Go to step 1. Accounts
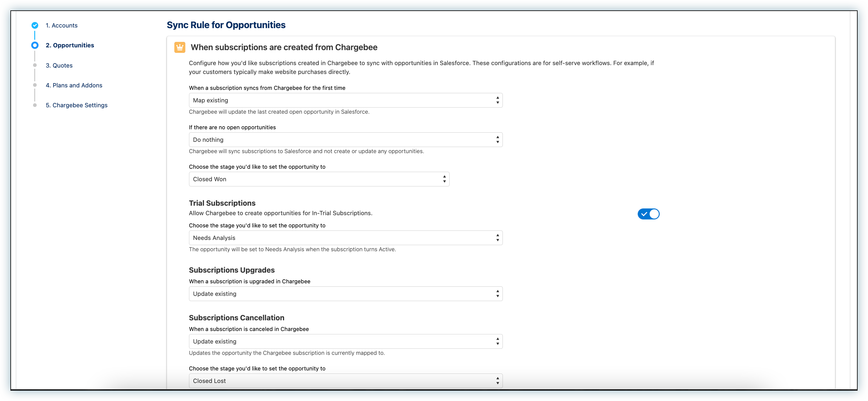This screenshot has width=868, height=401. [x=62, y=25]
